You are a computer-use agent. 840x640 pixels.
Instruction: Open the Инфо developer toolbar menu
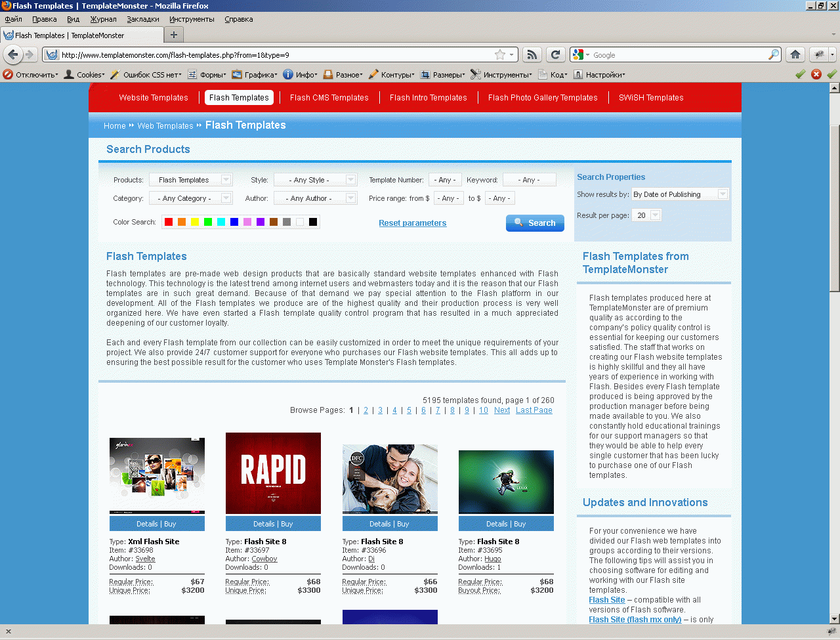tap(300, 75)
